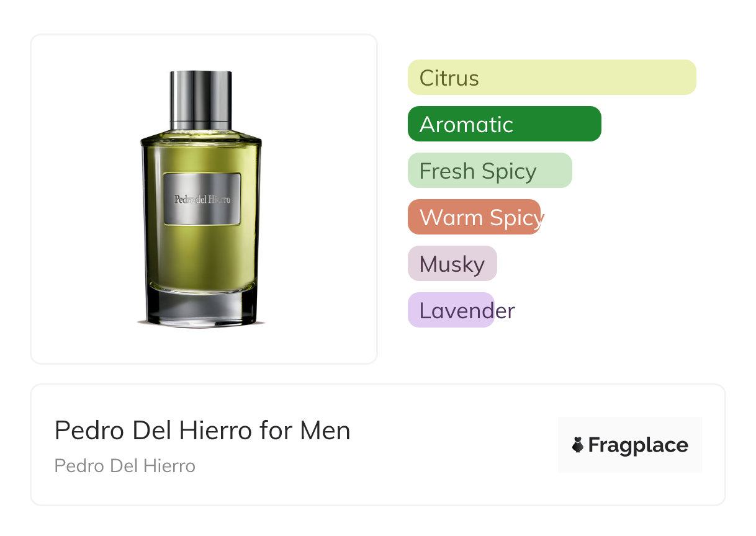
Task: Click the Fragplace brand name text
Action: click(638, 445)
